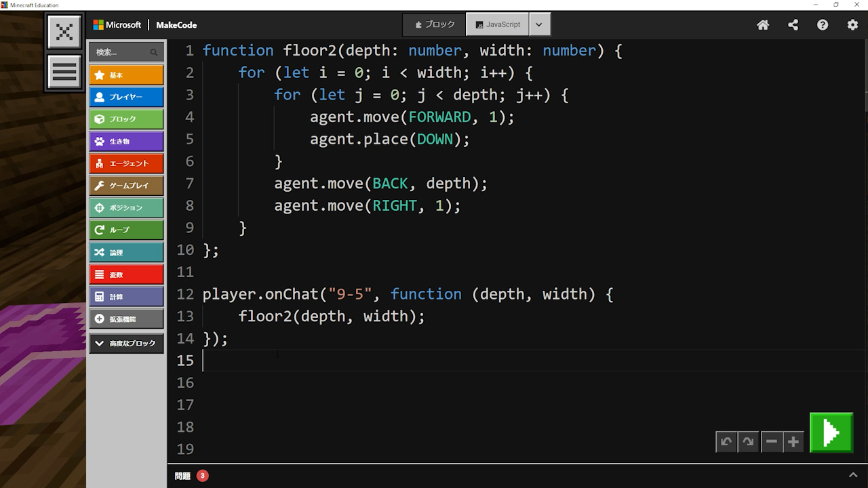
Task: Switch to the JavaScript editor tab
Action: 498,24
